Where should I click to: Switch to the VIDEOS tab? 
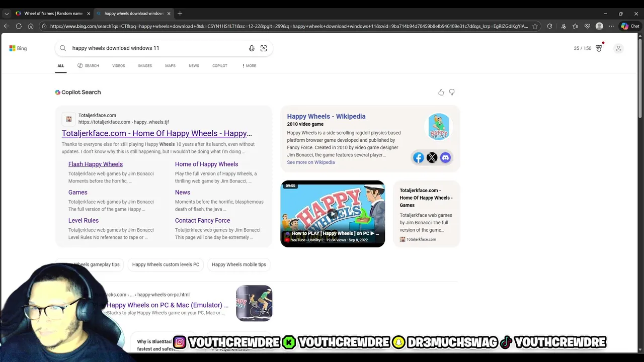[x=119, y=66]
